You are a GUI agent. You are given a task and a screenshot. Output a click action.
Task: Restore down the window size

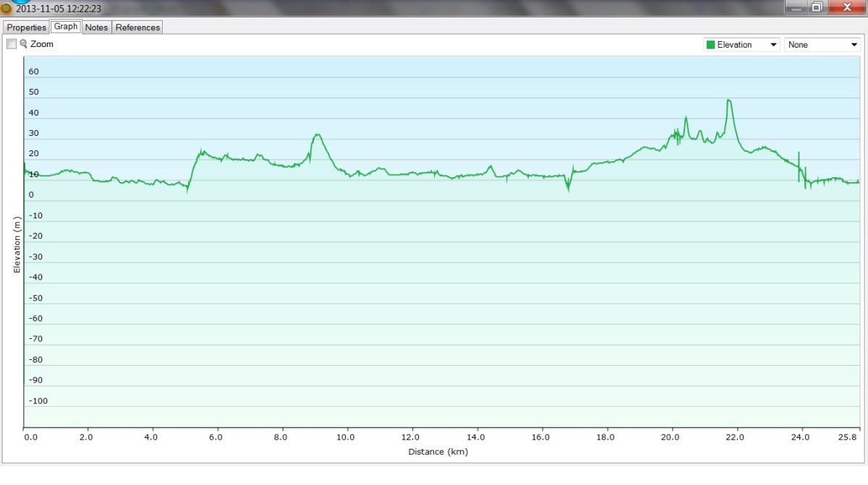(x=817, y=8)
